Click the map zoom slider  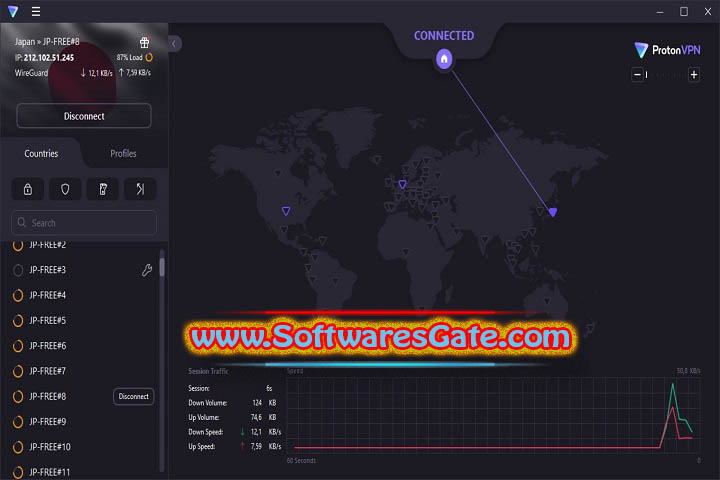pos(665,74)
